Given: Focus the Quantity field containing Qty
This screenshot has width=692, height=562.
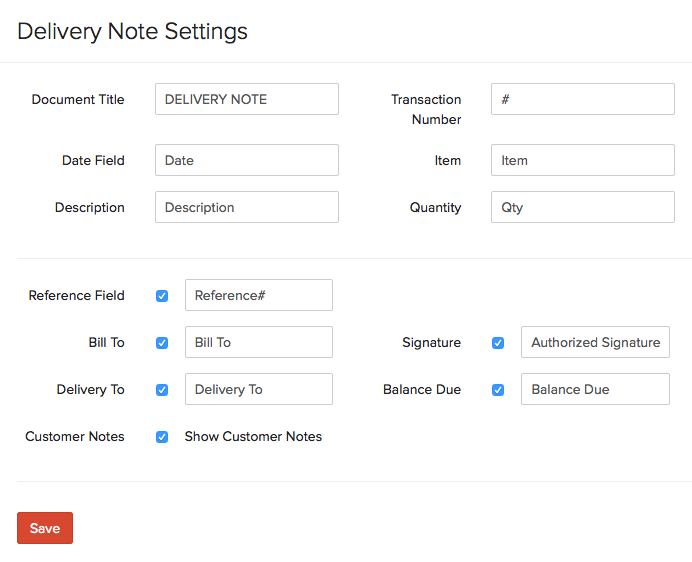Looking at the screenshot, I should coord(582,207).
